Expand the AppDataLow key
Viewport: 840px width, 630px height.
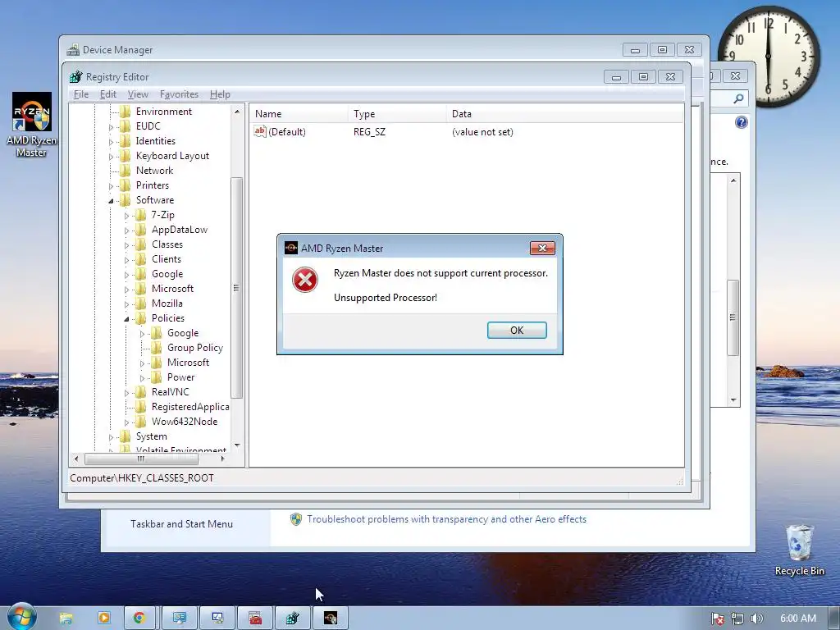click(126, 231)
